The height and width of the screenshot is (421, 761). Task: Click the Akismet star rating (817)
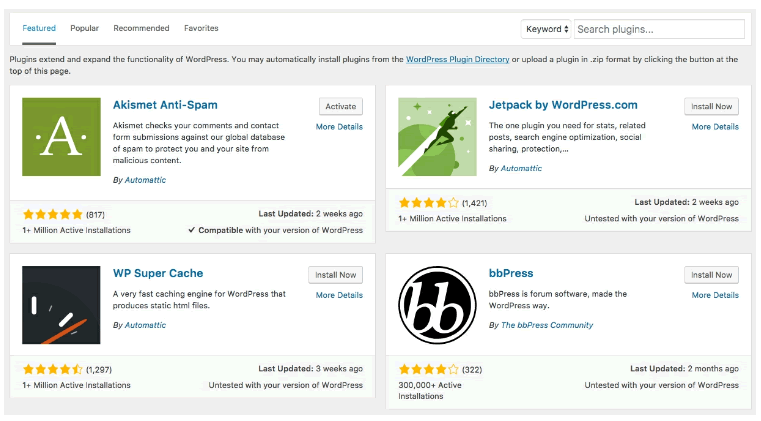click(64, 214)
